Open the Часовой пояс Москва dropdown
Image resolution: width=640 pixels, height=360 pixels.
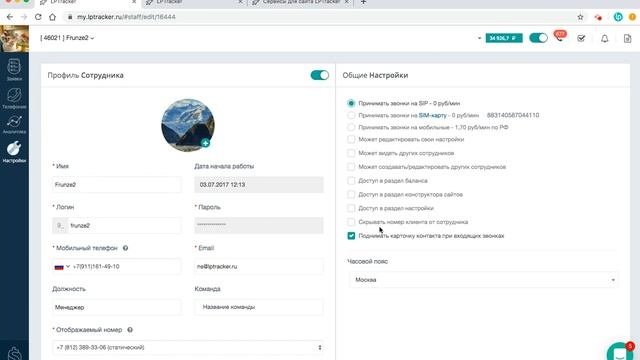point(484,280)
